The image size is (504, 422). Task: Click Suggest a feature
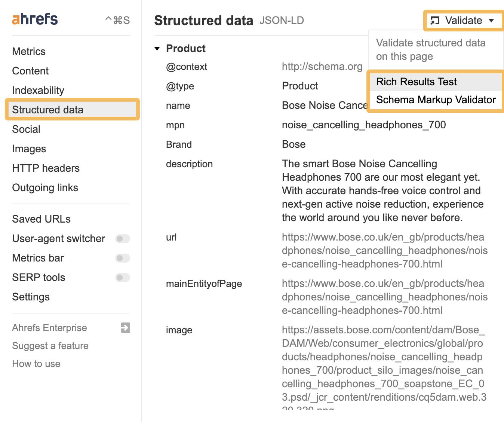(50, 346)
